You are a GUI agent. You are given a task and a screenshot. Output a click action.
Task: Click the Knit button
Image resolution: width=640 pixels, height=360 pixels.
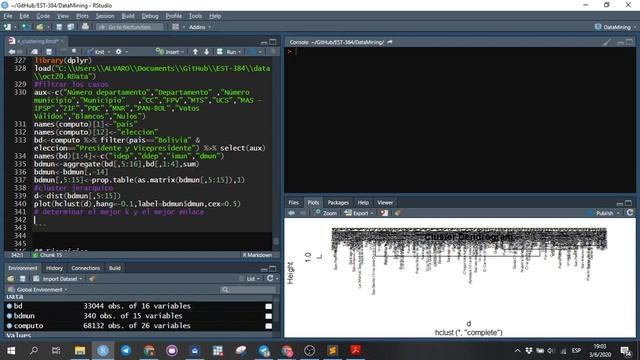coord(96,52)
